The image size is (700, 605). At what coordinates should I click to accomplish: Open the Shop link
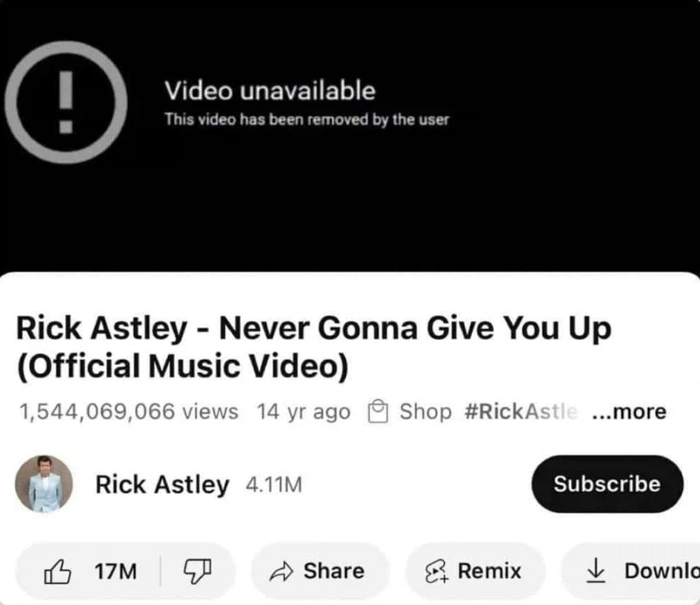(425, 411)
